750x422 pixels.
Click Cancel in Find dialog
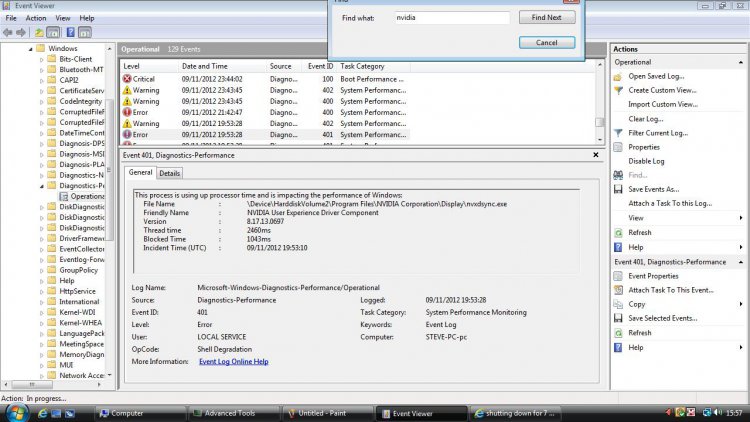(547, 43)
